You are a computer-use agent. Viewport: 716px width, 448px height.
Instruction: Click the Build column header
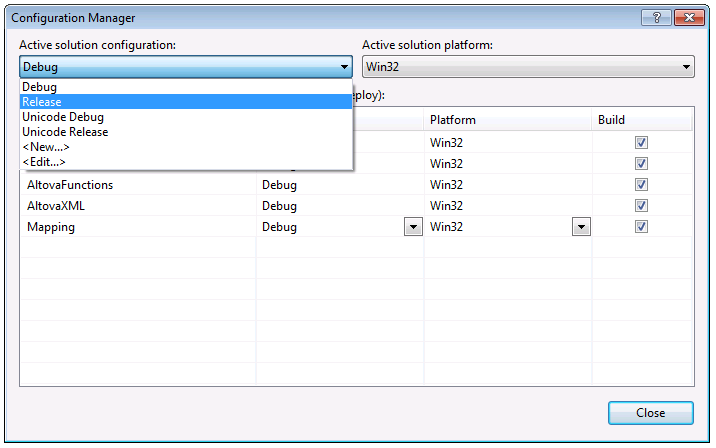(x=640, y=120)
